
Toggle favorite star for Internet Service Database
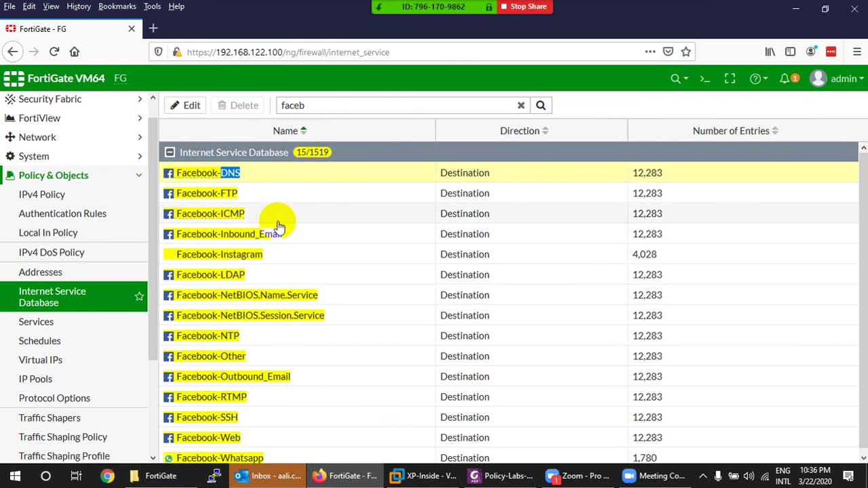coord(139,297)
